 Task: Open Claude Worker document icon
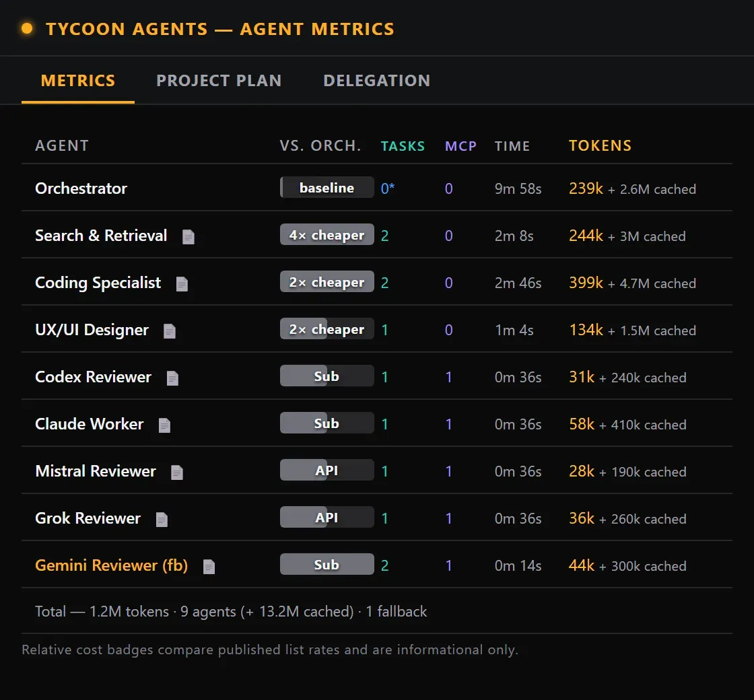pos(164,425)
